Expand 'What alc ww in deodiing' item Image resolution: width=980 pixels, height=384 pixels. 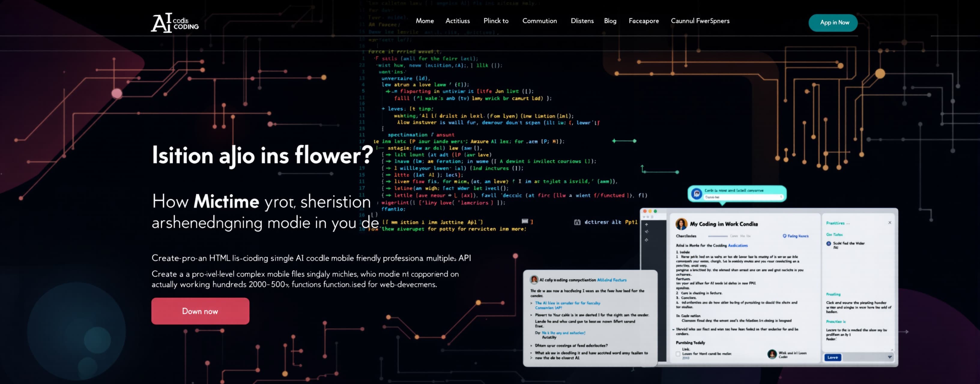tap(531, 353)
